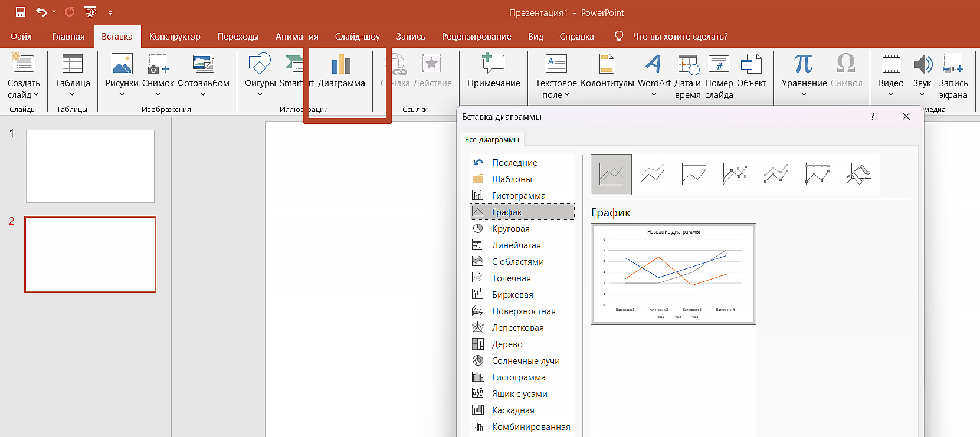The image size is (980, 437).
Task: Open the Рецензирование tab
Action: 477,37
